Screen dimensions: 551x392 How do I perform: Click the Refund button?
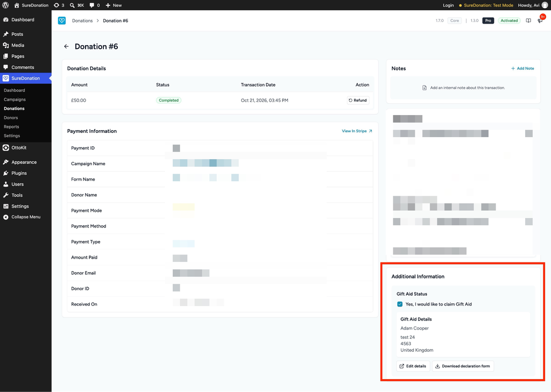coord(358,101)
